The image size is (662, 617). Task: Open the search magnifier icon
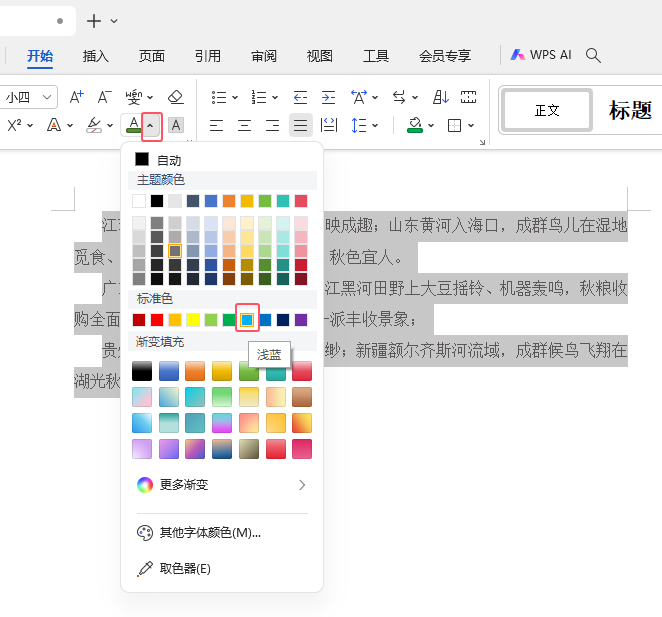point(593,55)
